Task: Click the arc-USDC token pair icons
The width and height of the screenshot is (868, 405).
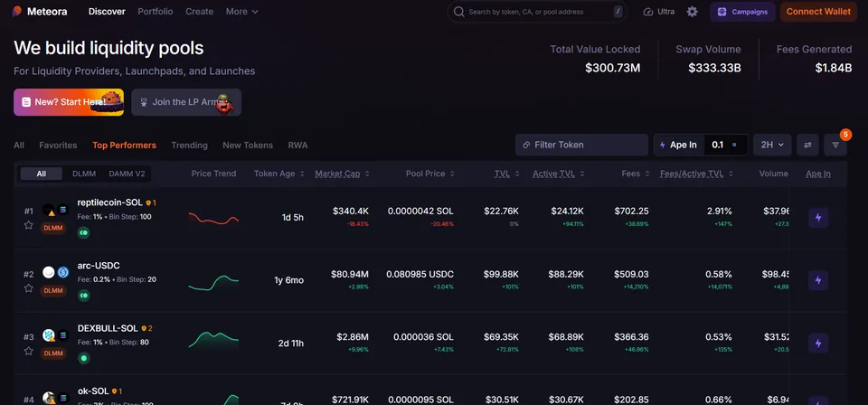Action: click(55, 272)
